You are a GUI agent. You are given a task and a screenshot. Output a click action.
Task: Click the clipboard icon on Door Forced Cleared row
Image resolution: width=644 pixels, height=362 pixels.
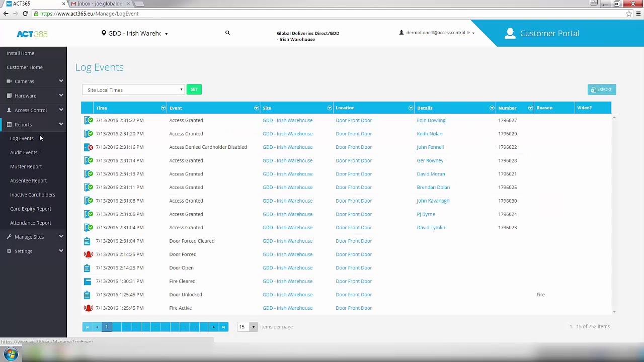click(x=87, y=241)
